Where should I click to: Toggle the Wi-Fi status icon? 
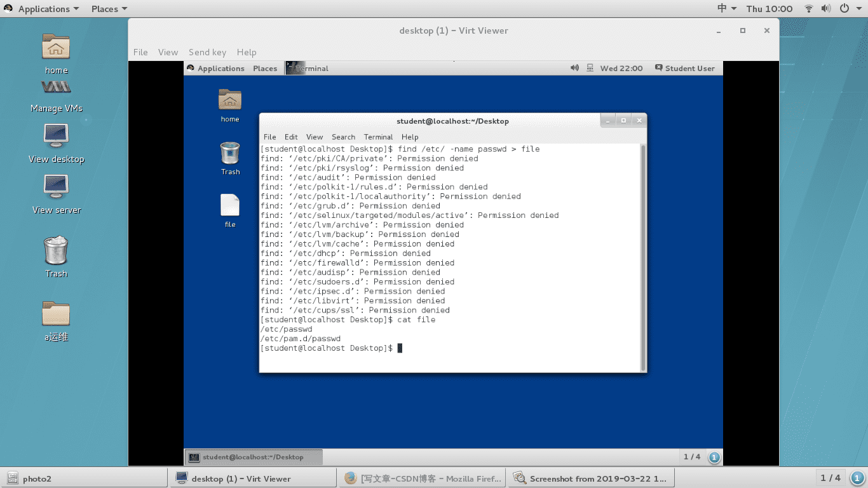point(808,8)
